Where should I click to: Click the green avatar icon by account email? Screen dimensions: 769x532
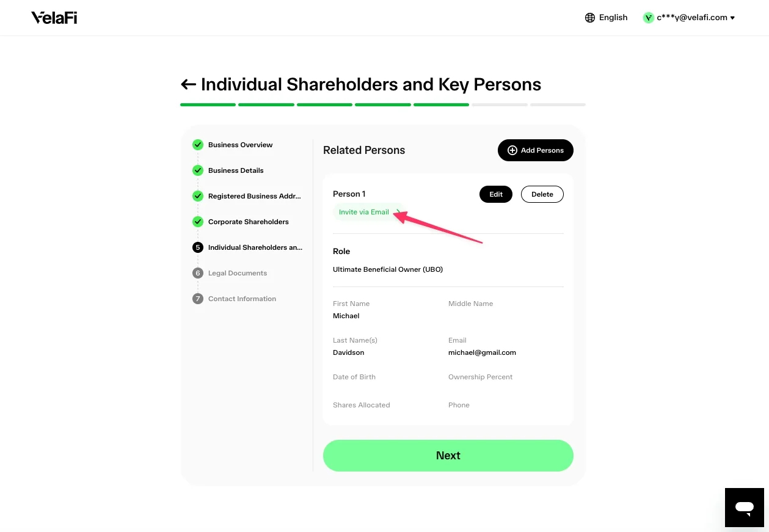click(x=648, y=18)
